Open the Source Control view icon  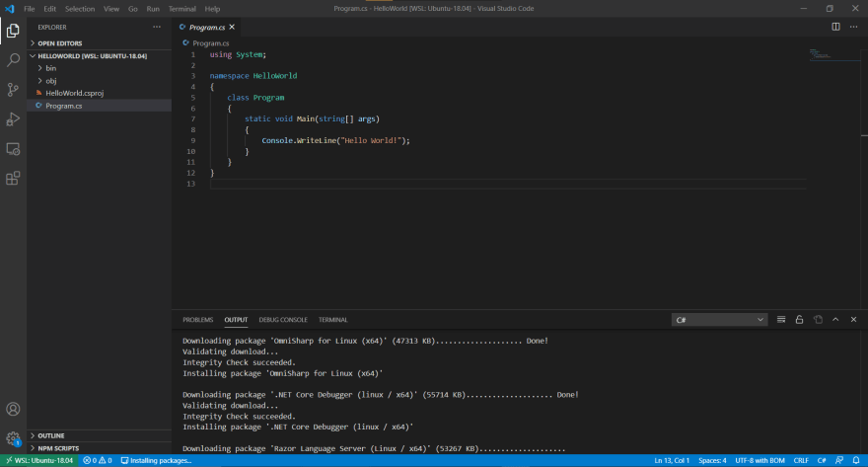13,90
